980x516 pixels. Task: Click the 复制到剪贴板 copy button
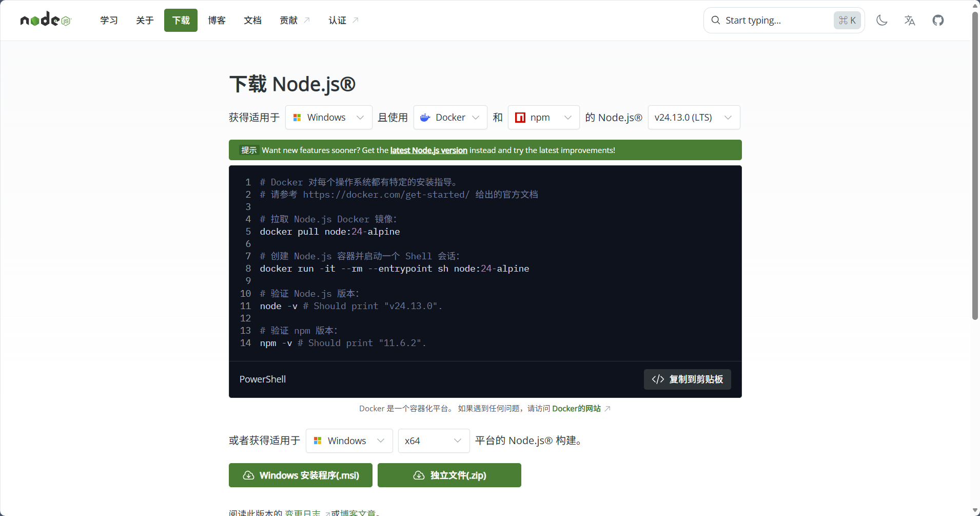pyautogui.click(x=687, y=379)
